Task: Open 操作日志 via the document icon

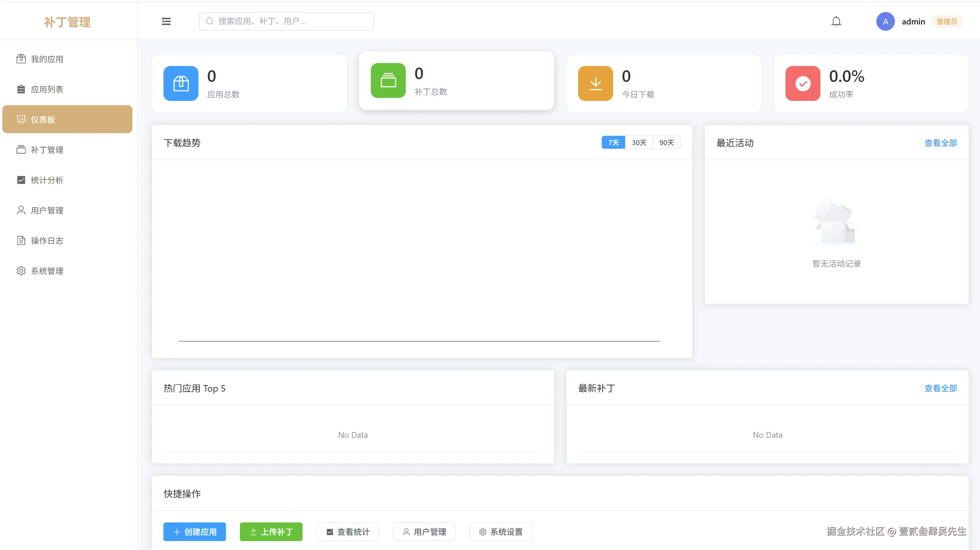Action: coord(21,240)
